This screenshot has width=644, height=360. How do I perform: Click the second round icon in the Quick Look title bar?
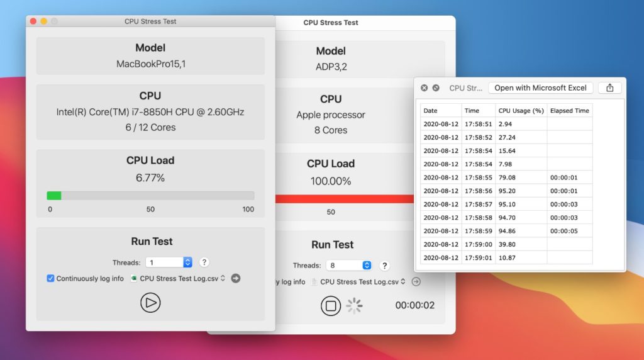click(436, 88)
